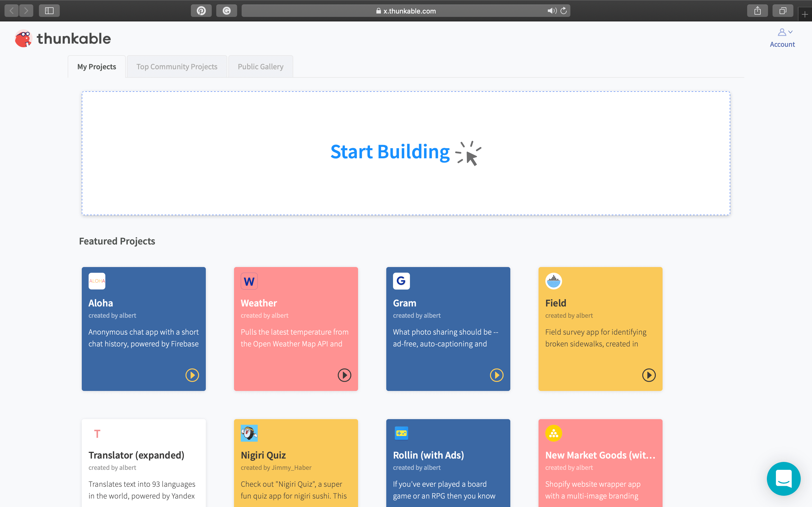Launch Gram project preview play icon
The image size is (812, 507).
click(x=497, y=375)
